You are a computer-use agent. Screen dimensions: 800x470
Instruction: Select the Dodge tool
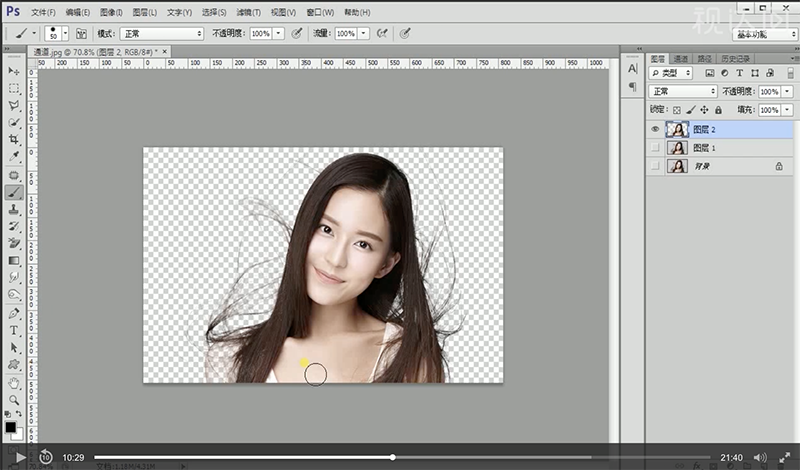tap(14, 294)
